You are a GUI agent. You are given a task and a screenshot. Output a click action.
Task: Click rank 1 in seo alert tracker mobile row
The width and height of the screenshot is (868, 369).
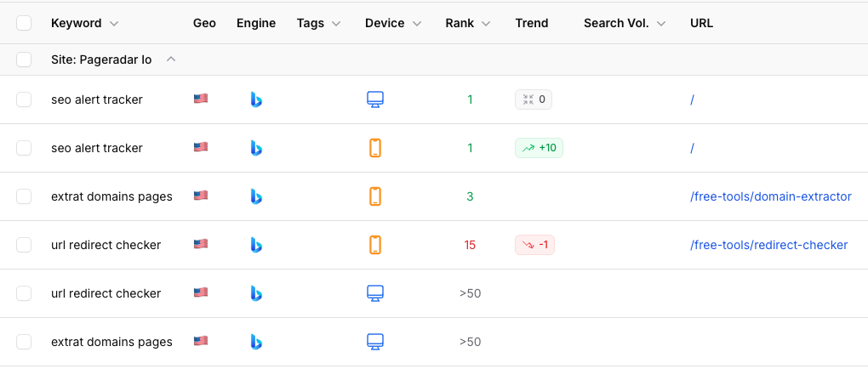pos(470,148)
